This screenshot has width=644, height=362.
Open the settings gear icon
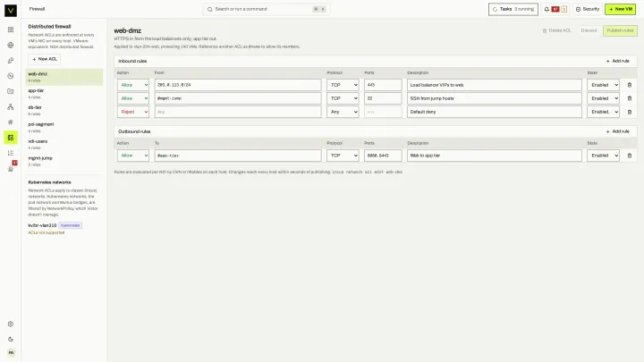click(11, 324)
